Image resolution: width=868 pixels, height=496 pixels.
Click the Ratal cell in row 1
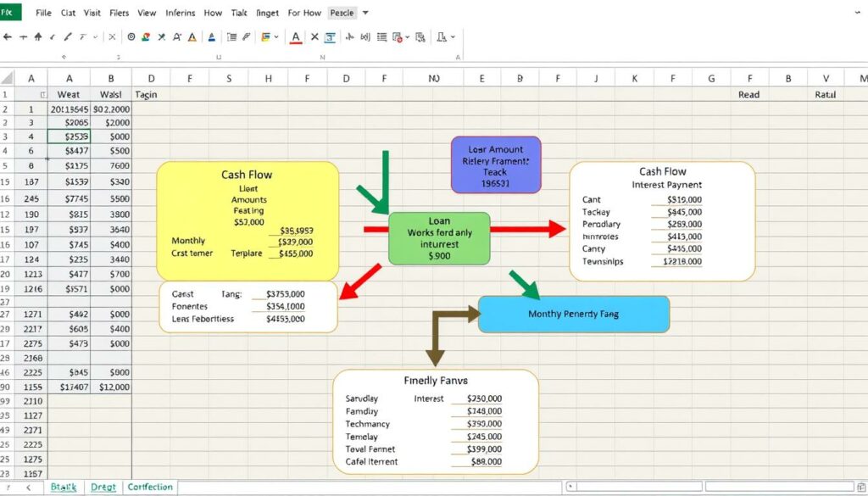(x=825, y=95)
